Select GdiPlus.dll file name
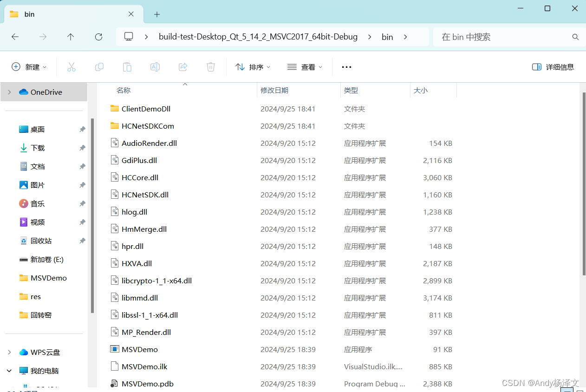This screenshot has width=586, height=392. (x=139, y=160)
